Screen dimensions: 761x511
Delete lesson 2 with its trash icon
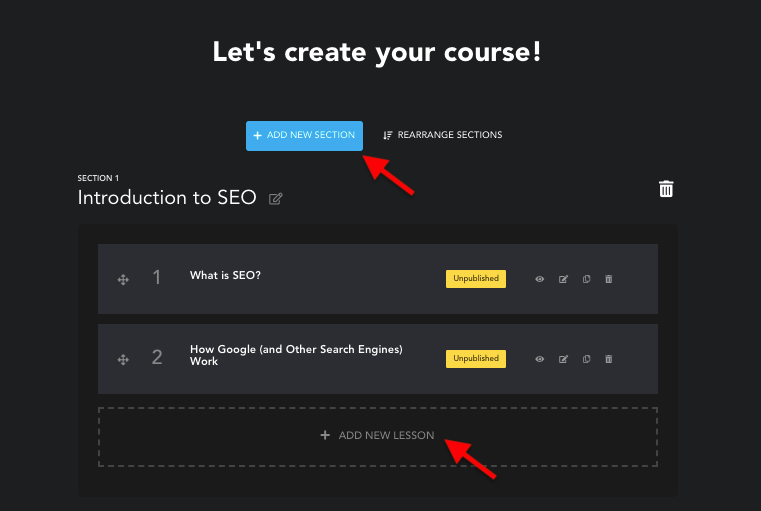point(609,359)
